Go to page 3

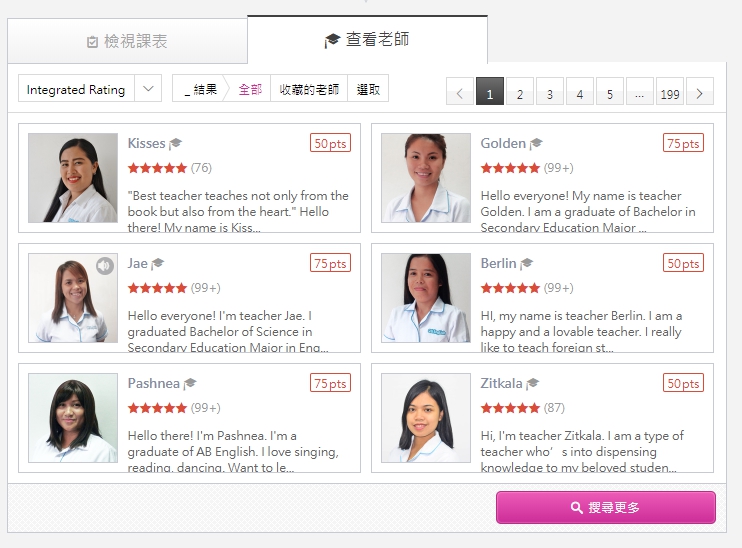[x=550, y=91]
